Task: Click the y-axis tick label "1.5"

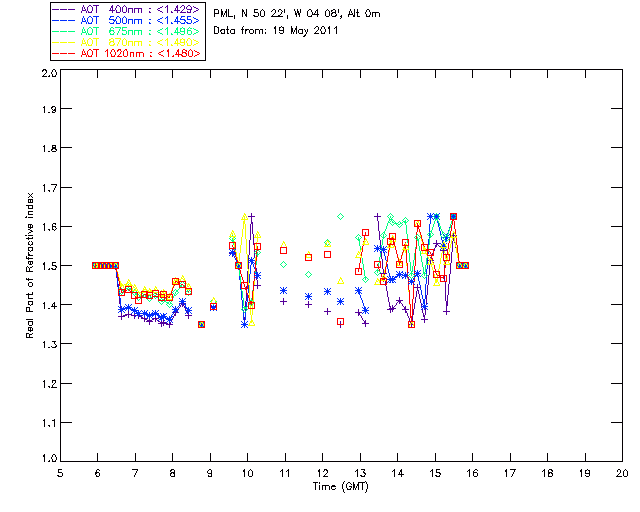Action: coord(49,266)
